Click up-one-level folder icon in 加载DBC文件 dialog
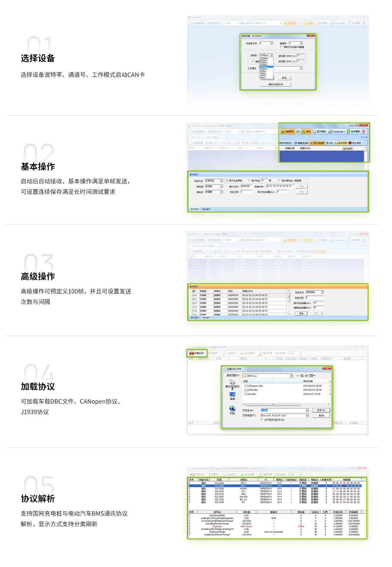 point(302,376)
